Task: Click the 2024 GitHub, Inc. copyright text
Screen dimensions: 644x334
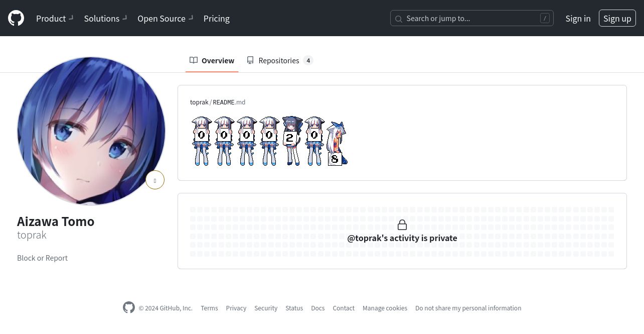Action: click(x=166, y=308)
